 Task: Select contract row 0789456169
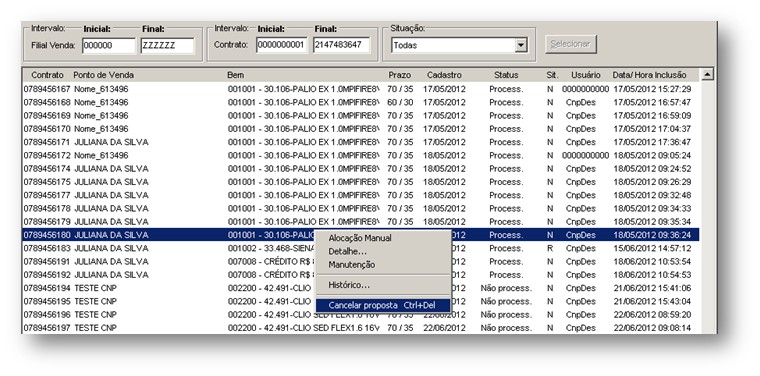361,116
